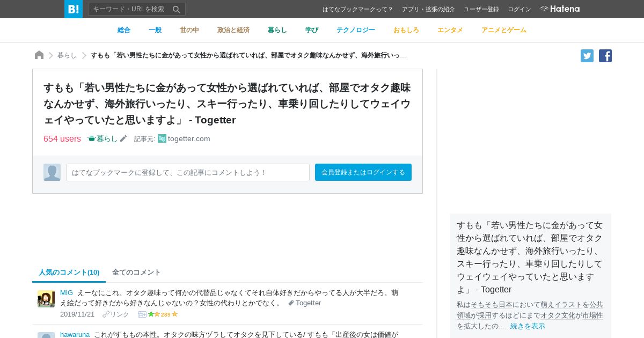Click the 2019/11/21 comment date
The width and height of the screenshot is (644, 338).
tap(77, 314)
